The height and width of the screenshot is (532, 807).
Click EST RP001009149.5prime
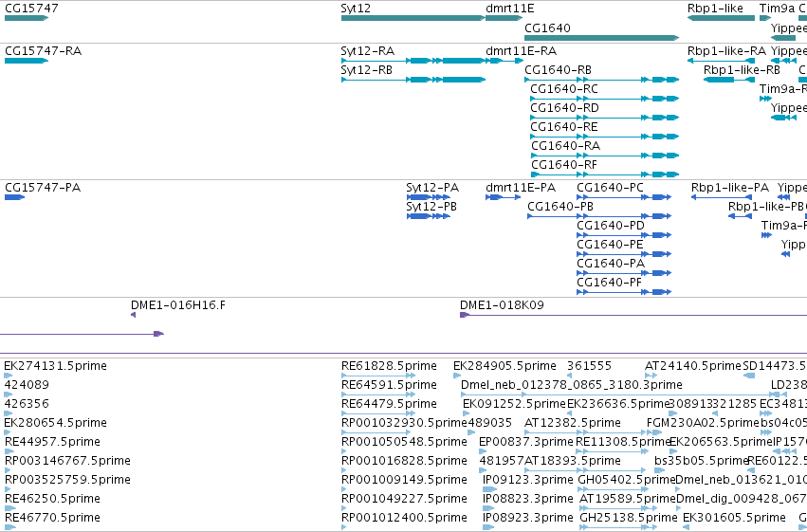[404, 480]
